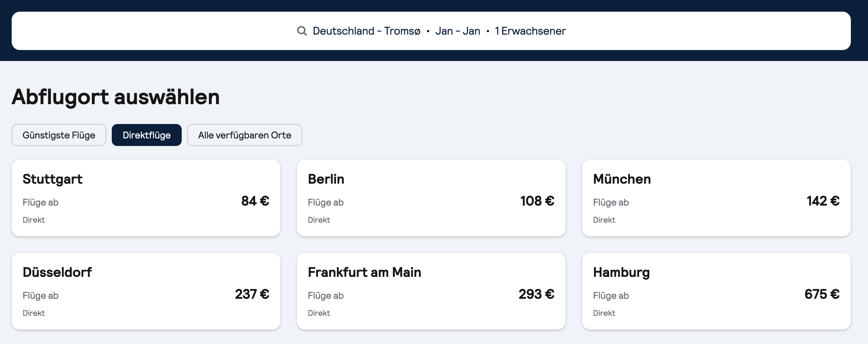
Task: Show Alle verfügbaren Orte
Action: [x=244, y=135]
